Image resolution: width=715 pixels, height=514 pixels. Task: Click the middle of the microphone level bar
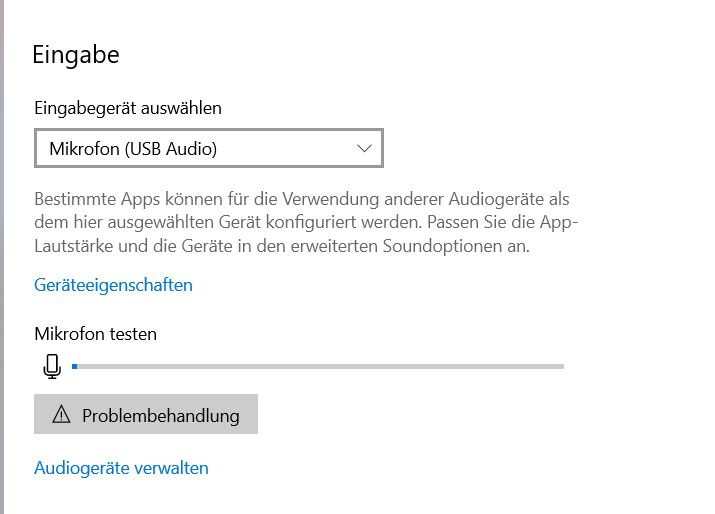coord(318,367)
